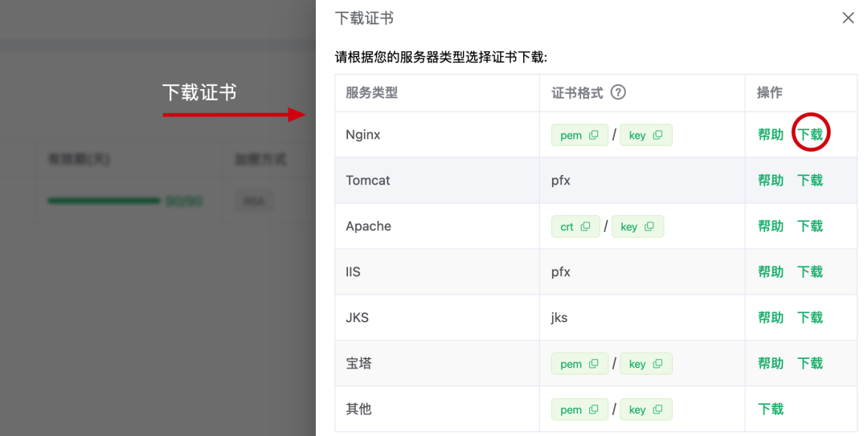Click the pfx format in Tomcat row
This screenshot has height=436, width=868.
[561, 181]
